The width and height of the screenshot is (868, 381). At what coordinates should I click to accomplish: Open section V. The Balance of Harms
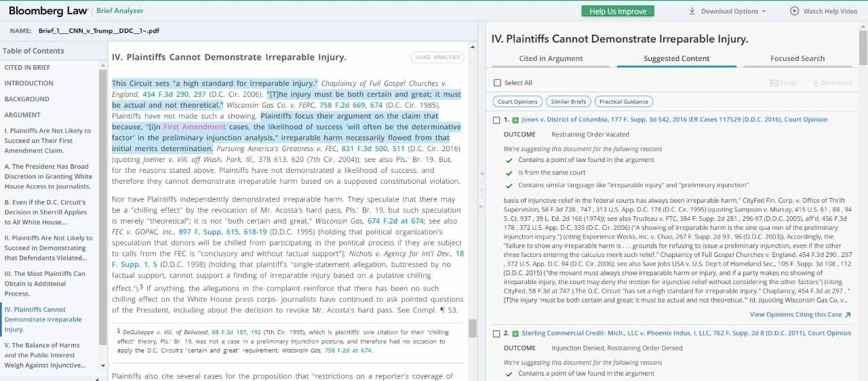pos(45,355)
